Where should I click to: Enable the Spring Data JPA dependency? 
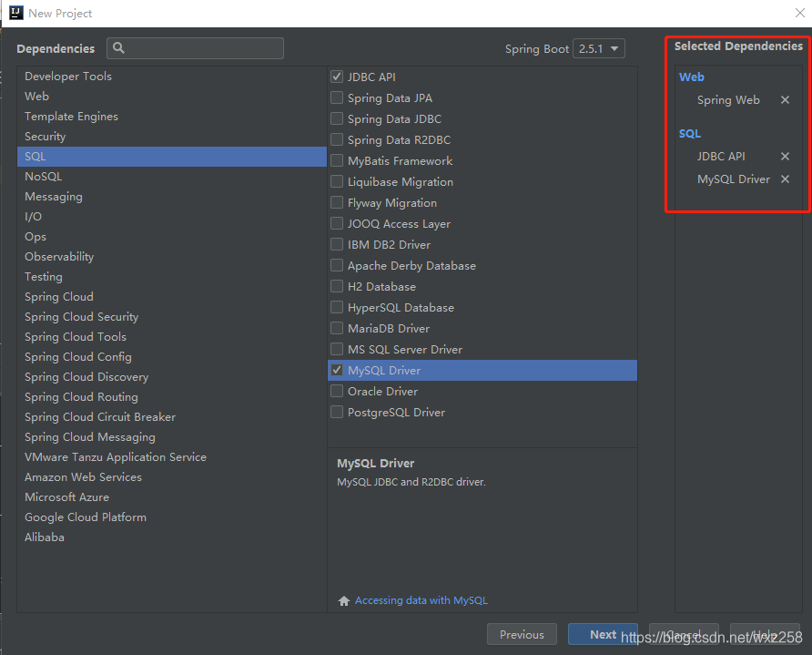(x=336, y=97)
